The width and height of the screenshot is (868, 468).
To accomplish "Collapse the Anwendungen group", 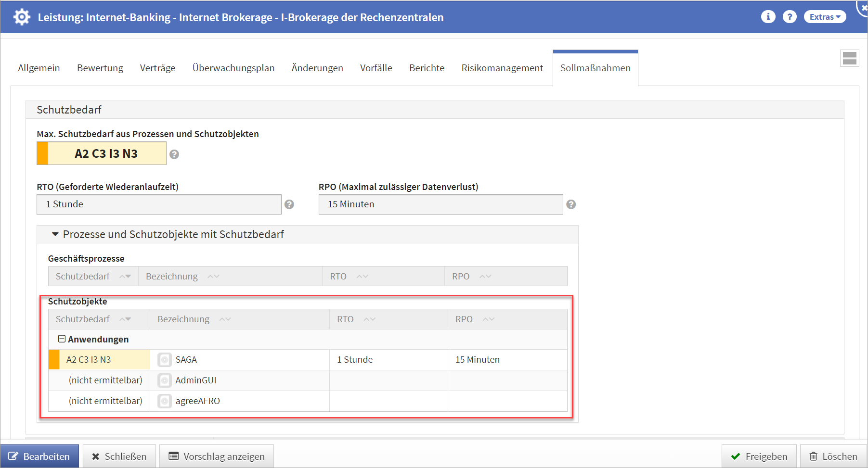I will pos(62,339).
